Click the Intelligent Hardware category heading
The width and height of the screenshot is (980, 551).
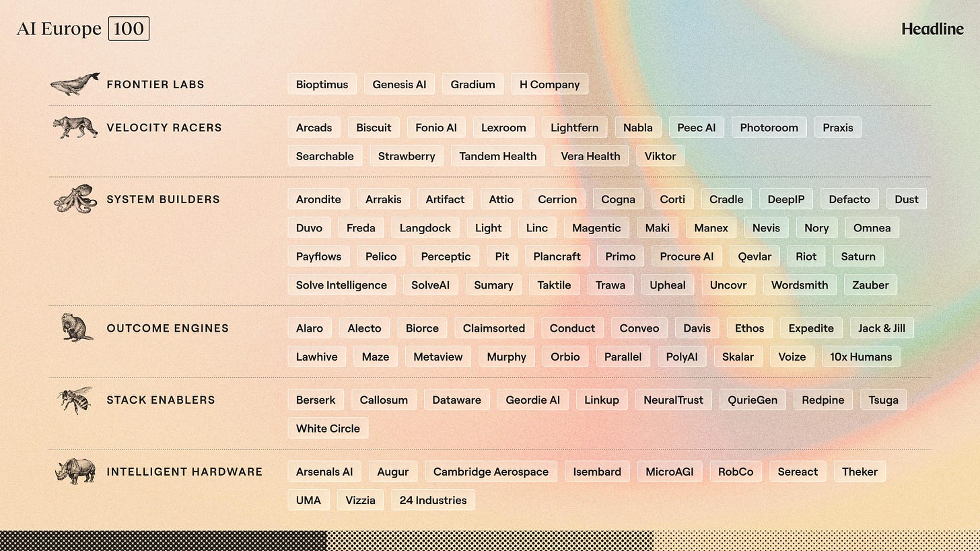pyautogui.click(x=184, y=472)
